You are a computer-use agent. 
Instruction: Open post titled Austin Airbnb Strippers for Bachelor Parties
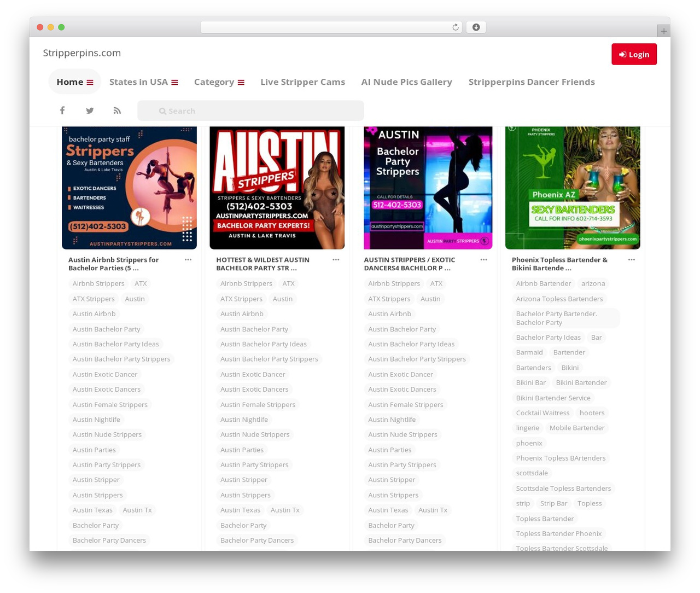tap(114, 264)
